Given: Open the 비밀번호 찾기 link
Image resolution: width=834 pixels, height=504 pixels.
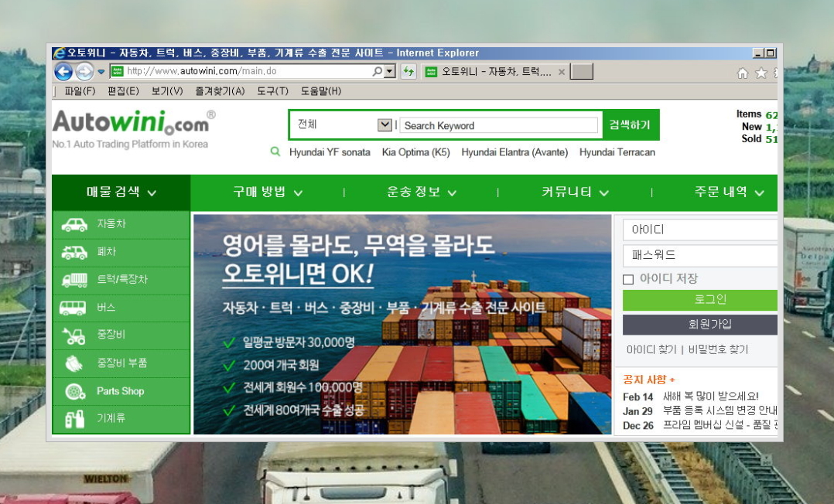Looking at the screenshot, I should pyautogui.click(x=718, y=349).
